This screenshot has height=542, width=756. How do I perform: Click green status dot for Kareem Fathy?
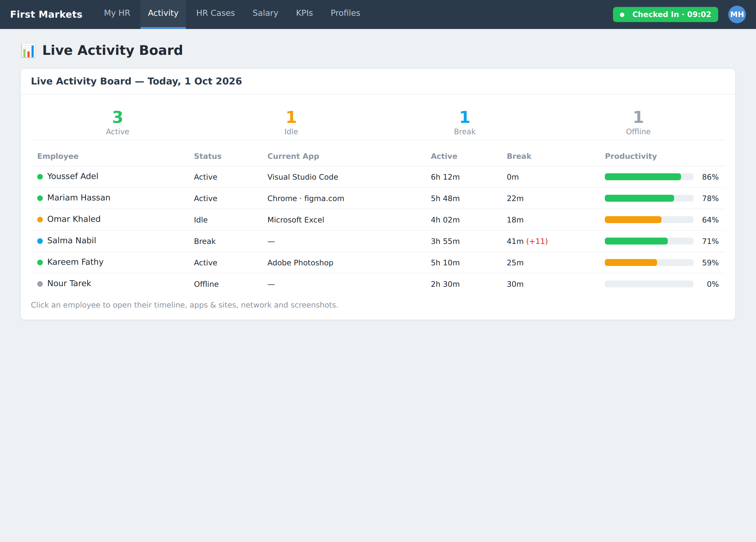40,262
